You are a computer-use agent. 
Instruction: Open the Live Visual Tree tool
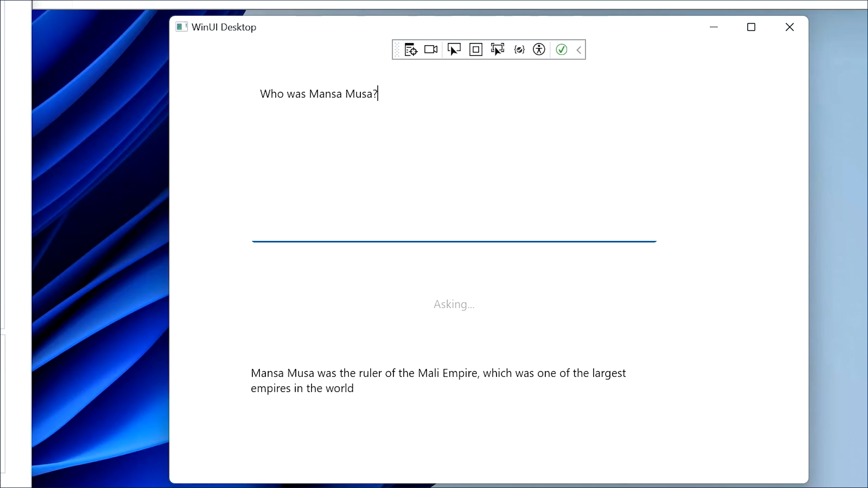[x=410, y=50]
